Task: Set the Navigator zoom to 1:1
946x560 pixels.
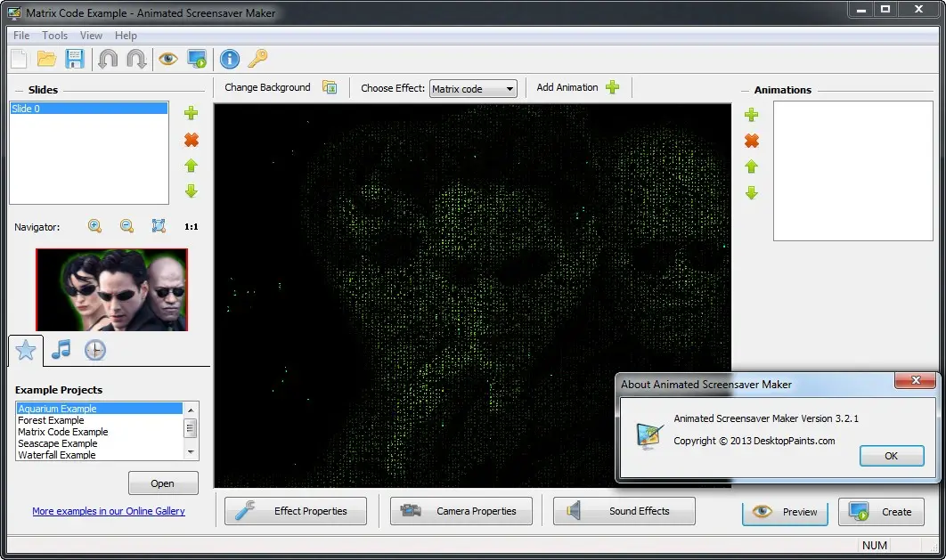Action: (x=192, y=227)
